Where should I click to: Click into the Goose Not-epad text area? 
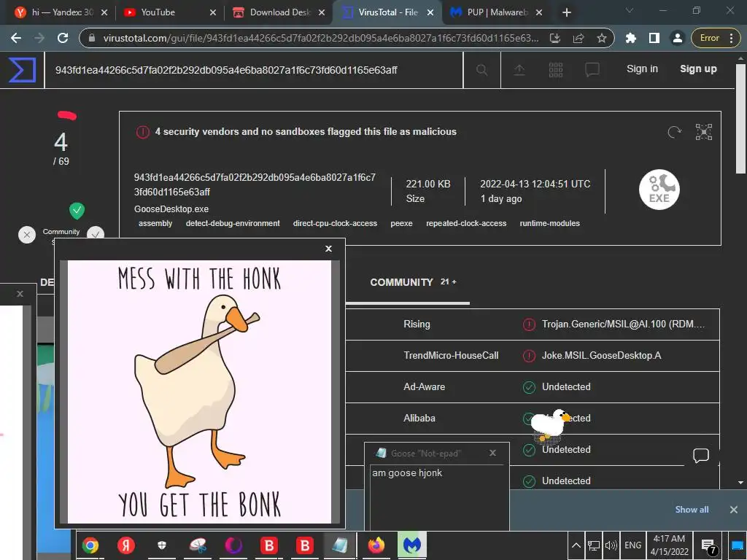pyautogui.click(x=438, y=497)
